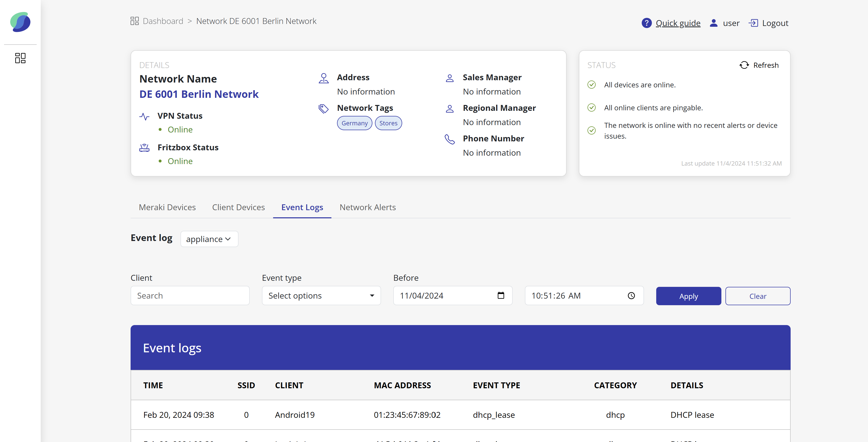Viewport: 868px width, 442px height.
Task: Click the Clear filters button
Action: [758, 296]
